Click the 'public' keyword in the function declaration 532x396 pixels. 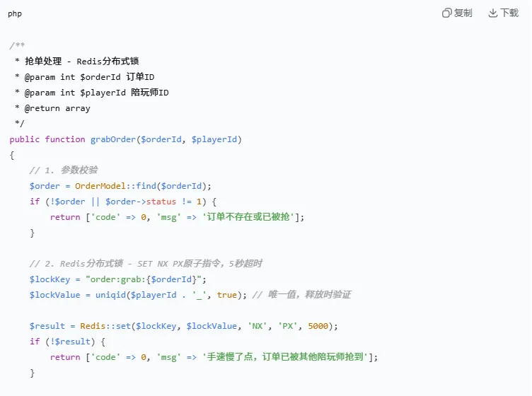pyautogui.click(x=25, y=139)
